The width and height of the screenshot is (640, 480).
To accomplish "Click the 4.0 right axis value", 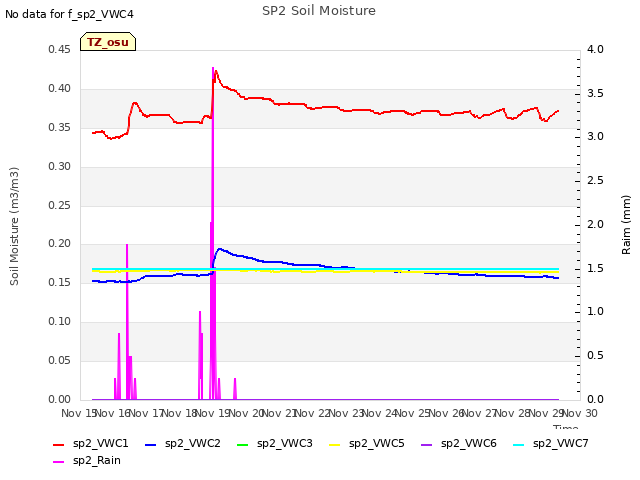I will coord(595,49).
